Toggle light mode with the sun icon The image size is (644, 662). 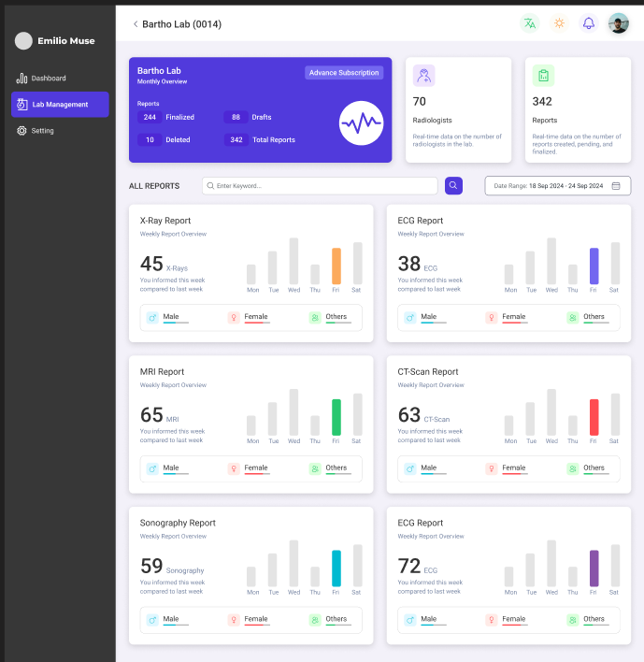coord(559,23)
